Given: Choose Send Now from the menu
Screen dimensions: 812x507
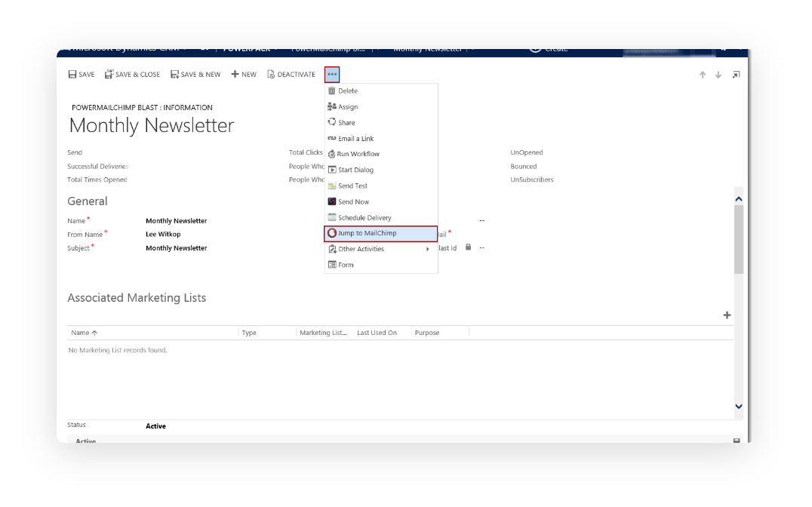Looking at the screenshot, I should click(x=381, y=202).
